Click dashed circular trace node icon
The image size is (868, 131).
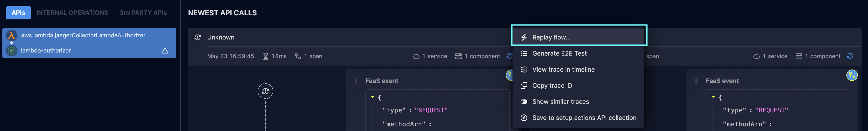coord(266,91)
